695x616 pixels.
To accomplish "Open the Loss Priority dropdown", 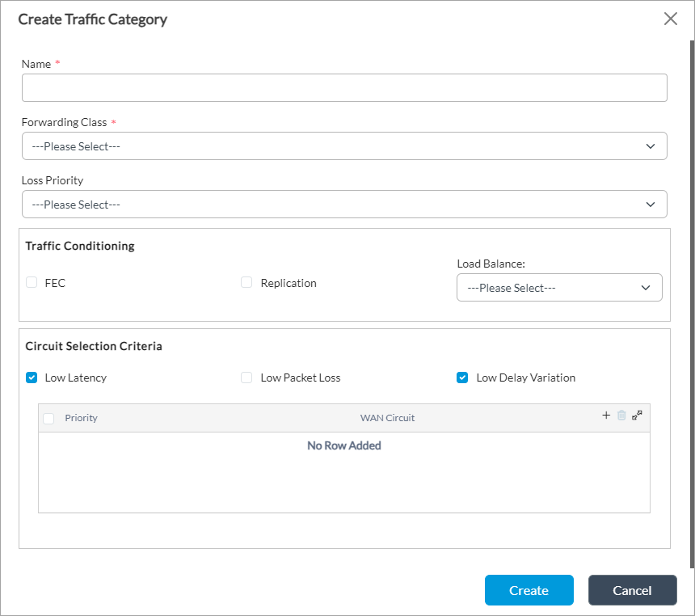I will click(344, 204).
